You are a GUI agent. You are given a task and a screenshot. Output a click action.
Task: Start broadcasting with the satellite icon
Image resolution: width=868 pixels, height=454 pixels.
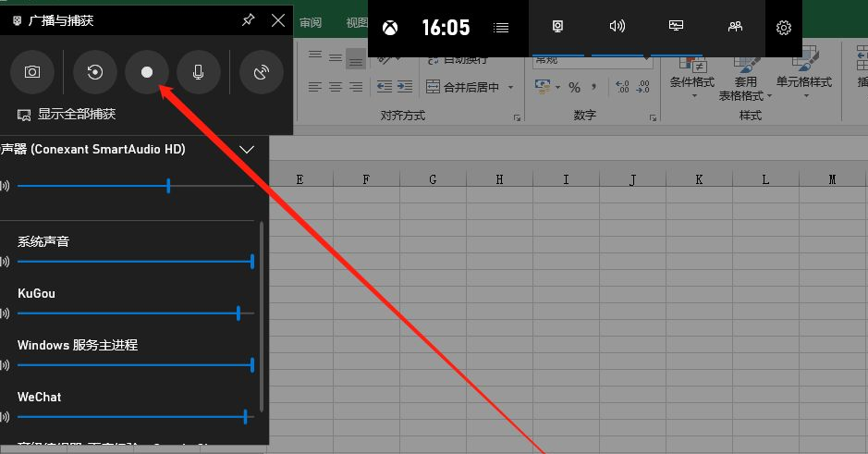point(262,72)
